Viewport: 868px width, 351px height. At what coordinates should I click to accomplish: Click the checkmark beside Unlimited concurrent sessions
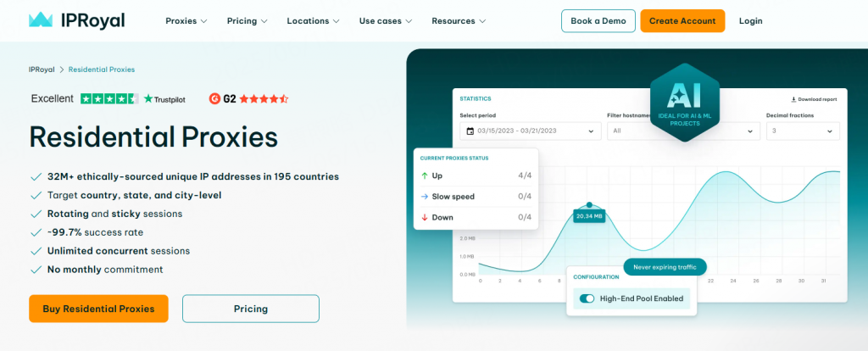pos(36,251)
